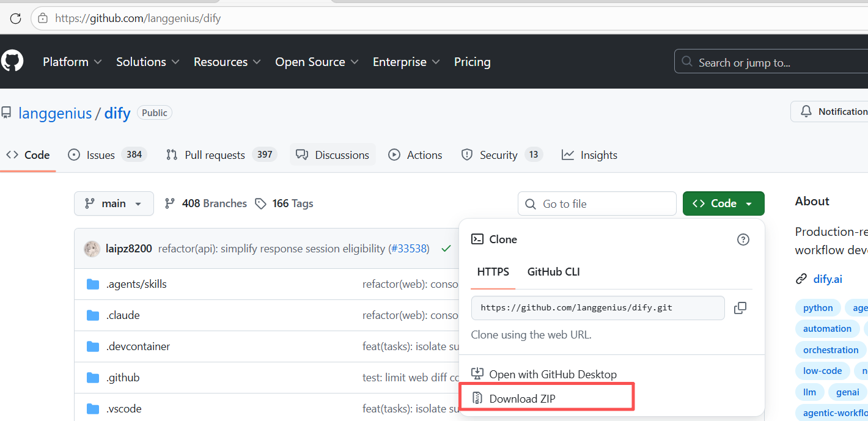Open the Issues tab
The width and height of the screenshot is (868, 421).
[108, 155]
